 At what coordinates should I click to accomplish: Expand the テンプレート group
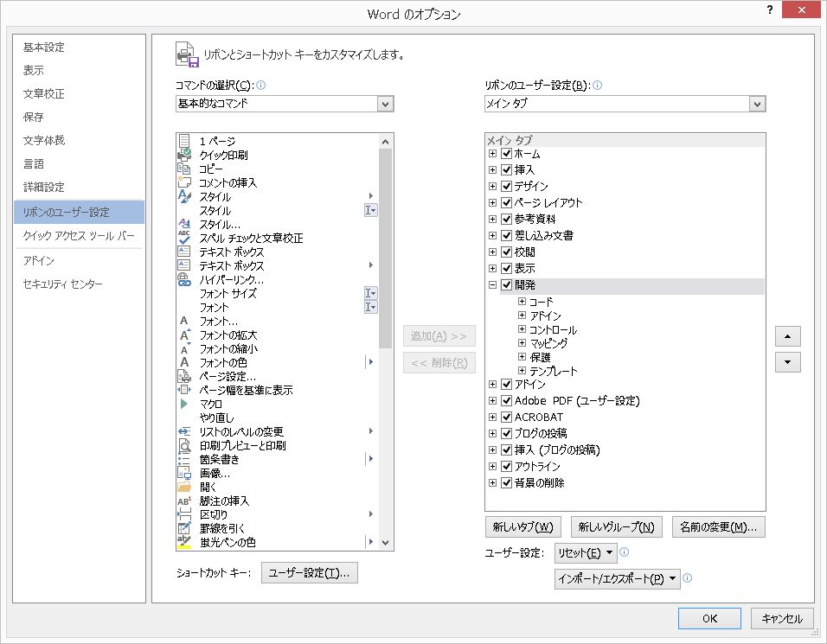tap(522, 371)
